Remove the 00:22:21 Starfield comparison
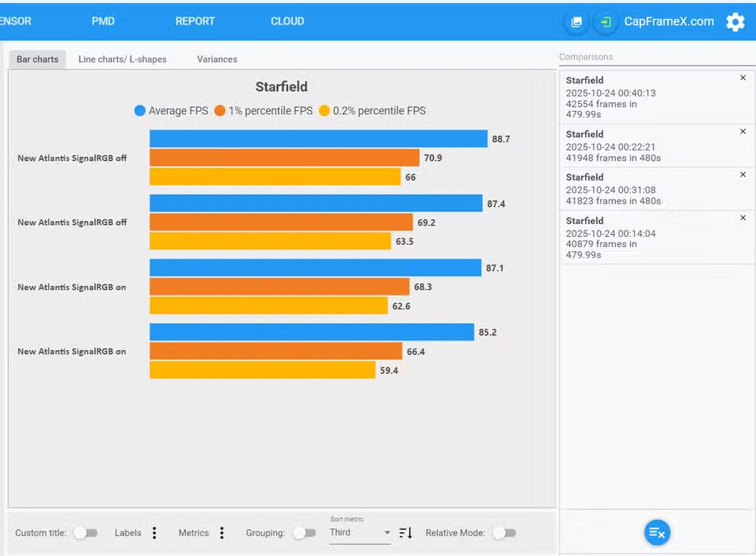Screen dimensions: 756x556 pyautogui.click(x=743, y=131)
